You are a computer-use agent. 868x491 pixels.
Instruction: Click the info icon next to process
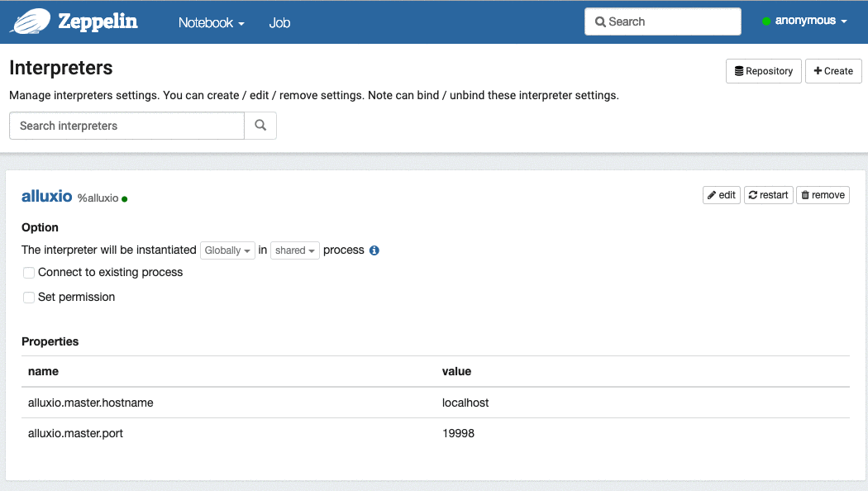coord(374,250)
